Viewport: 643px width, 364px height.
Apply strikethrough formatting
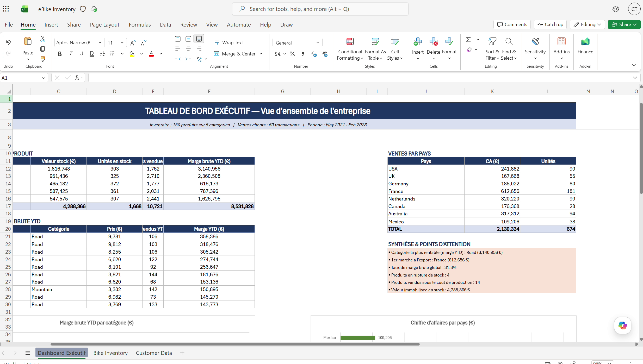click(x=103, y=54)
